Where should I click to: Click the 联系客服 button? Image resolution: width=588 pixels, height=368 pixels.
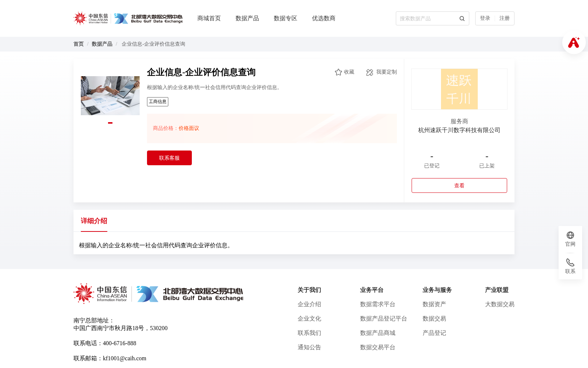point(169,158)
